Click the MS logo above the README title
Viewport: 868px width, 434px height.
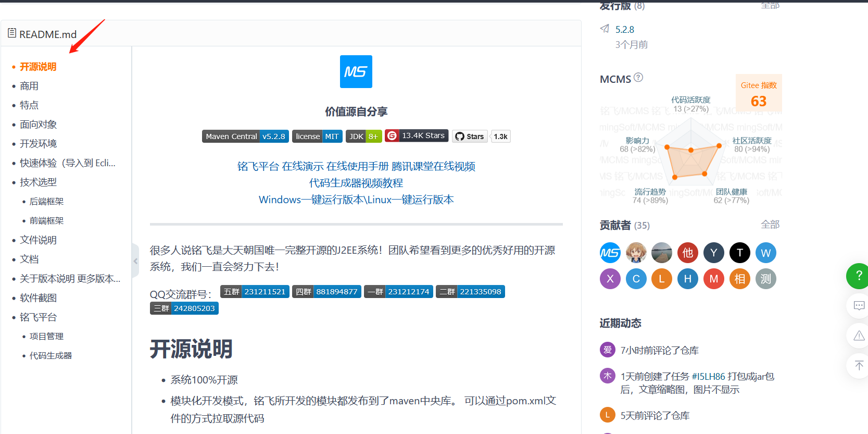[x=356, y=71]
